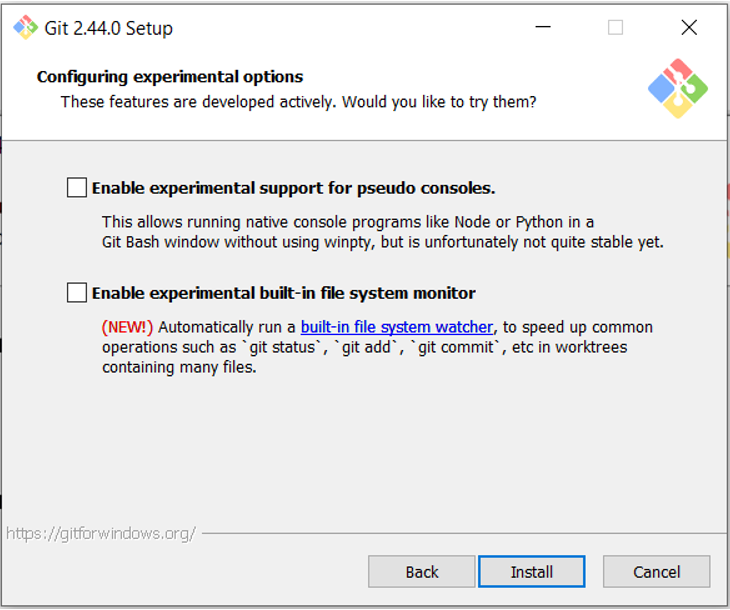
Task: Click the 'containing many files.' description line
Action: (179, 367)
